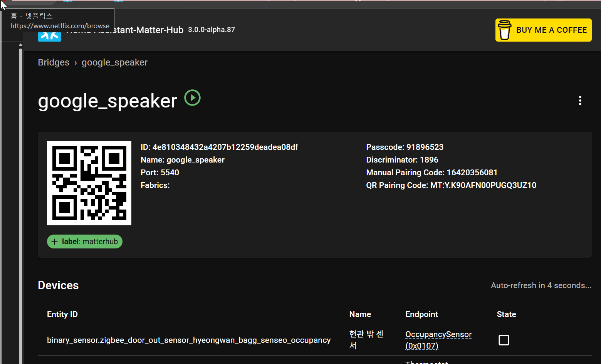Click the Home Assistant Matter Hub logo icon
The height and width of the screenshot is (364, 601).
[49, 36]
